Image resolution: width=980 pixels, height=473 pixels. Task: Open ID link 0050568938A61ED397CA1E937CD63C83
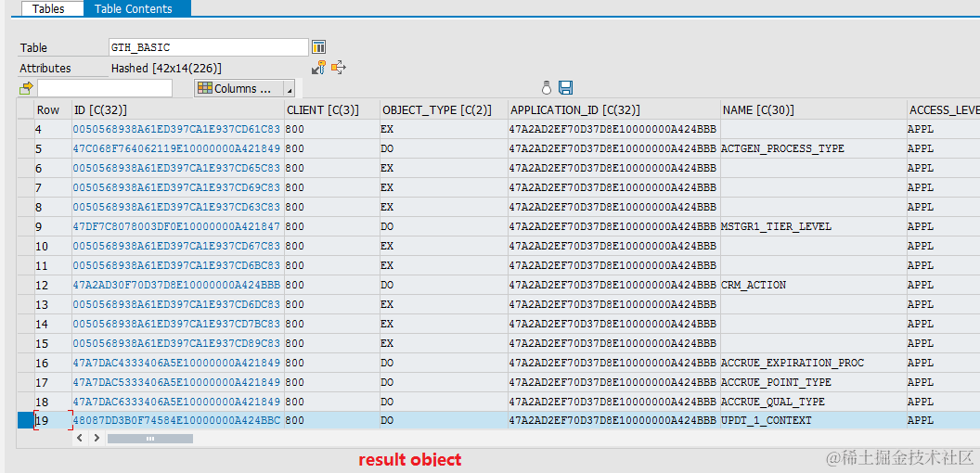[177, 207]
